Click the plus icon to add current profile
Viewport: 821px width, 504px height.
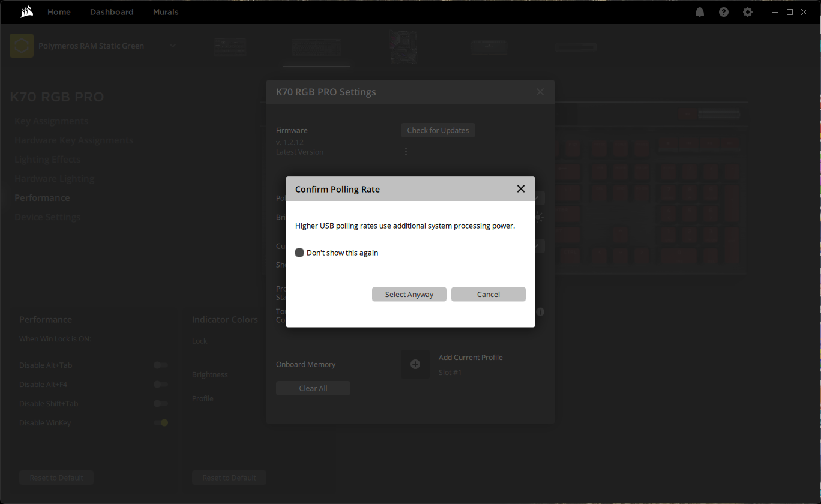(415, 364)
